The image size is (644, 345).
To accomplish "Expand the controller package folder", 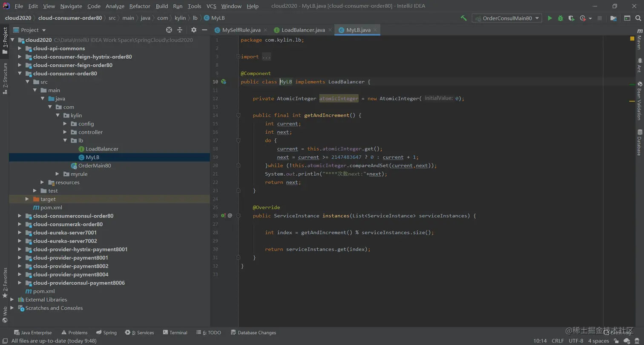I will (x=65, y=132).
